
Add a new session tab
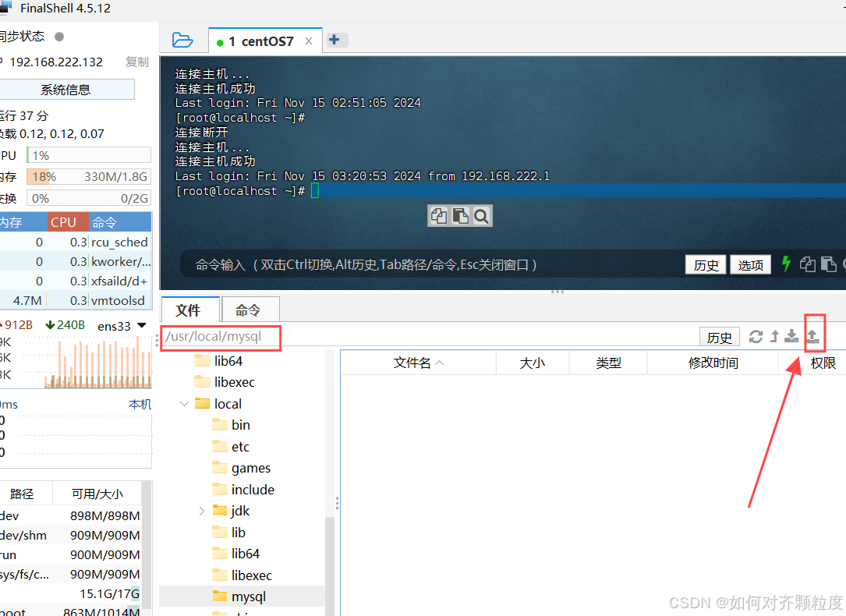coord(334,40)
